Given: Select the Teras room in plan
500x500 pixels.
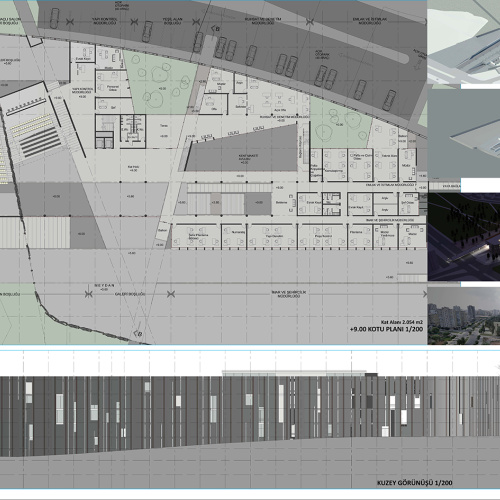Looking at the screenshot, I should (x=164, y=131).
